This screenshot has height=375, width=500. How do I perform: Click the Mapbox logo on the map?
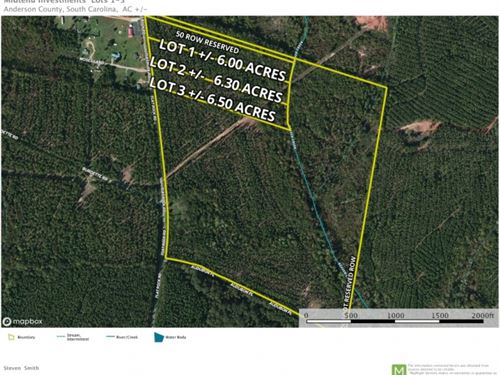pyautogui.click(x=22, y=321)
